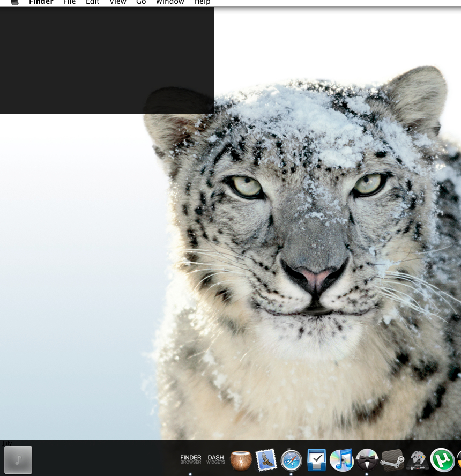
Task: Open the Apple menu
Action: (x=14, y=2)
